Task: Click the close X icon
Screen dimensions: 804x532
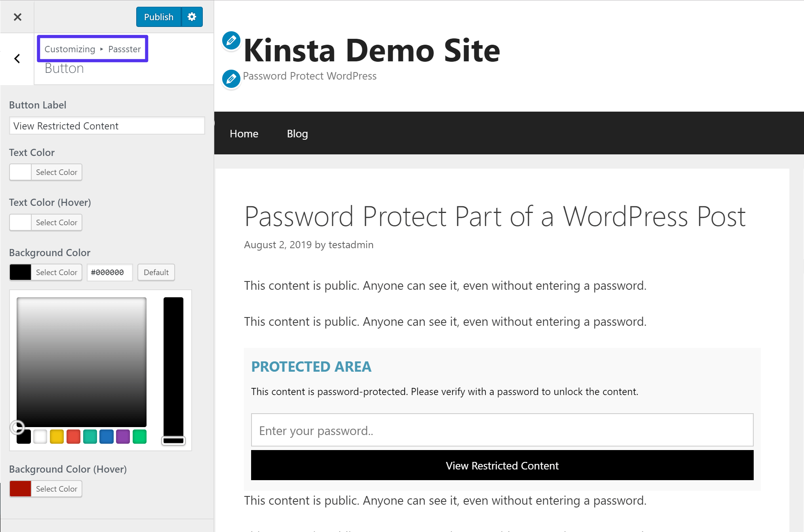Action: 17,17
